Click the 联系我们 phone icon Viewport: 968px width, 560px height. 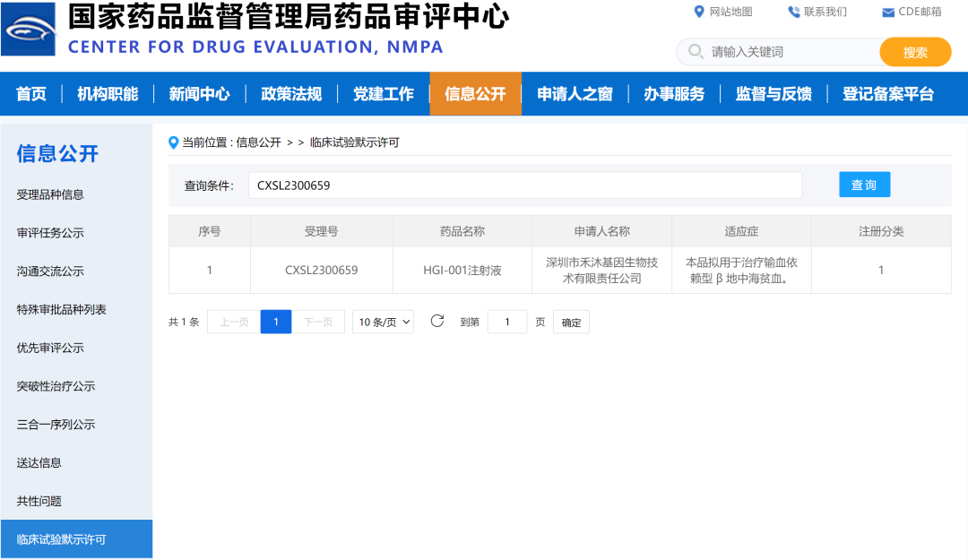click(792, 12)
